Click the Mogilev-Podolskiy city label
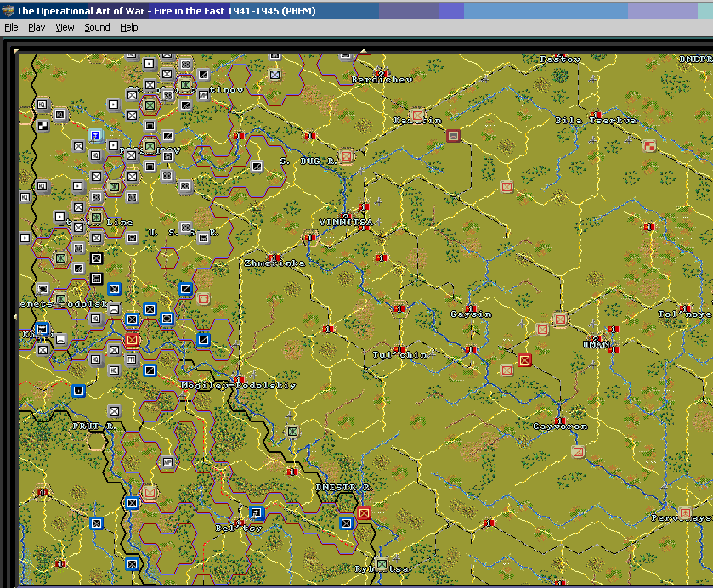Screen dimensions: 713x588 (239, 385)
